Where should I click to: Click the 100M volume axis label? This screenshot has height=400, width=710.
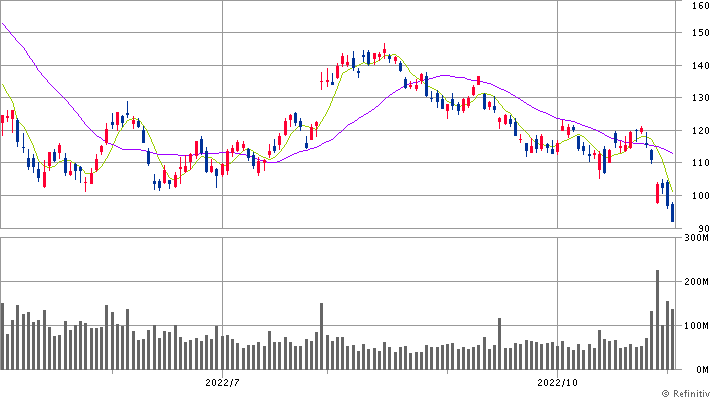click(694, 326)
